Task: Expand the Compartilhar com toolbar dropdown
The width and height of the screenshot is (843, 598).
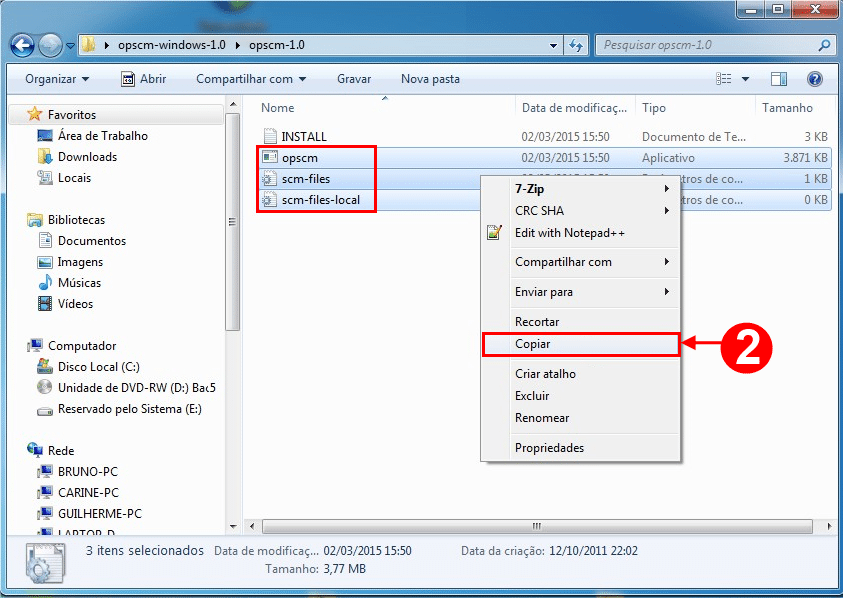Action: [250, 79]
